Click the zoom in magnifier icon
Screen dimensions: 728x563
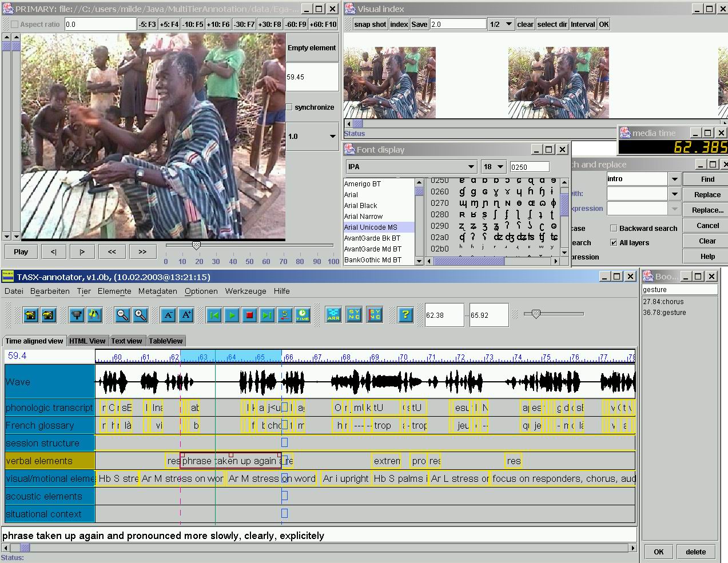coord(140,314)
